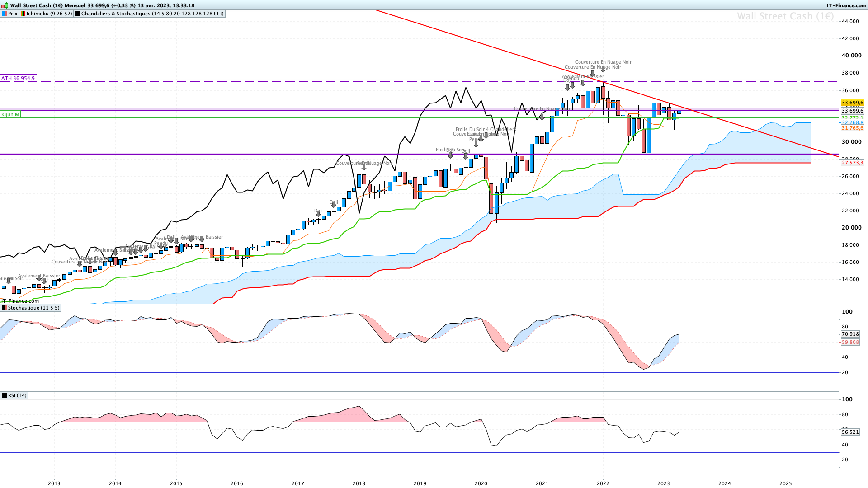The width and height of the screenshot is (868, 488).
Task: Open RSI (14) panel label
Action: (14, 395)
